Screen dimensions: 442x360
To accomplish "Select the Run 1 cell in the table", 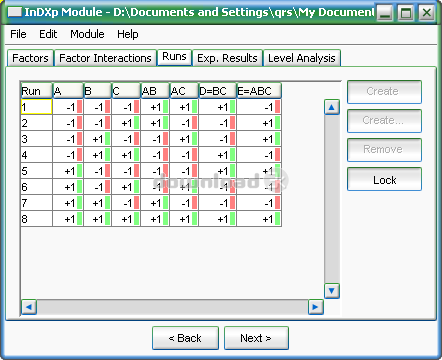I will point(36,107).
